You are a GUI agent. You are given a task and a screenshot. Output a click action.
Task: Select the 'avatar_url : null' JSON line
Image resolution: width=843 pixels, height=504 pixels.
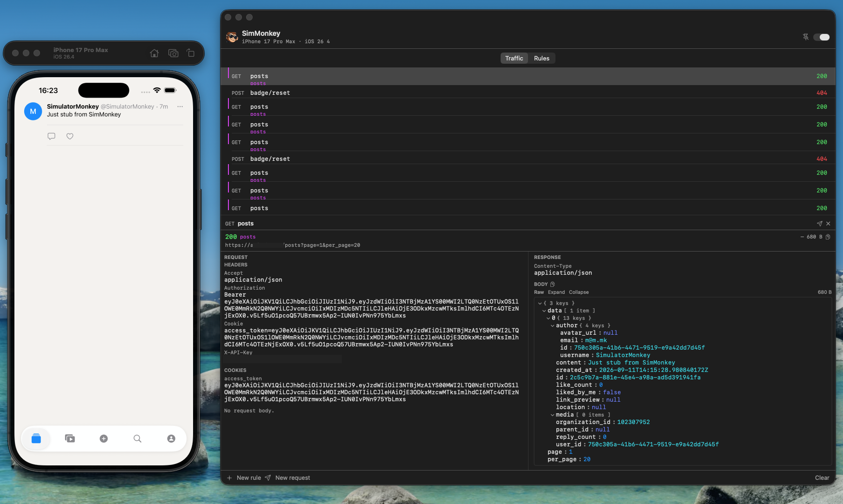click(x=589, y=333)
